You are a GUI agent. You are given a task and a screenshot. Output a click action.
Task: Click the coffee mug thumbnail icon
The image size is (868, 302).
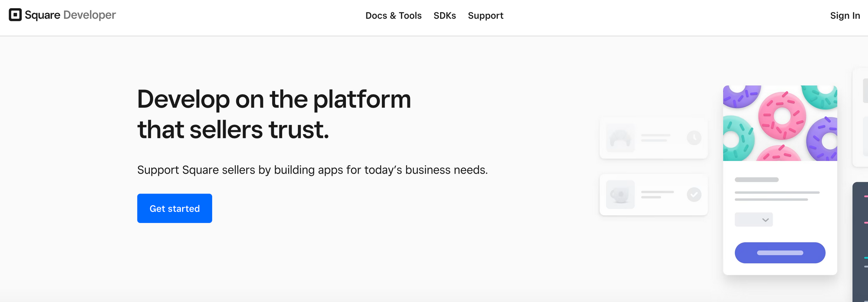620,194
